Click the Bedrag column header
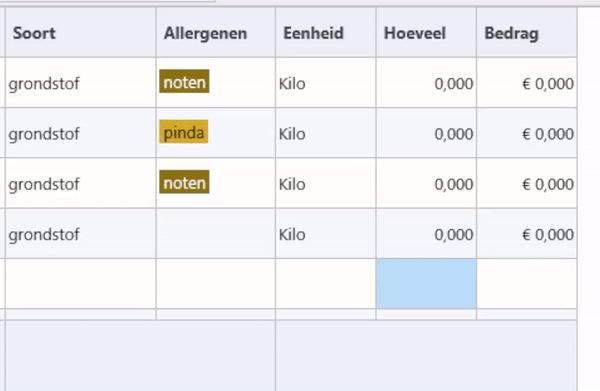Image resolution: width=600 pixels, height=391 pixels. [527, 33]
